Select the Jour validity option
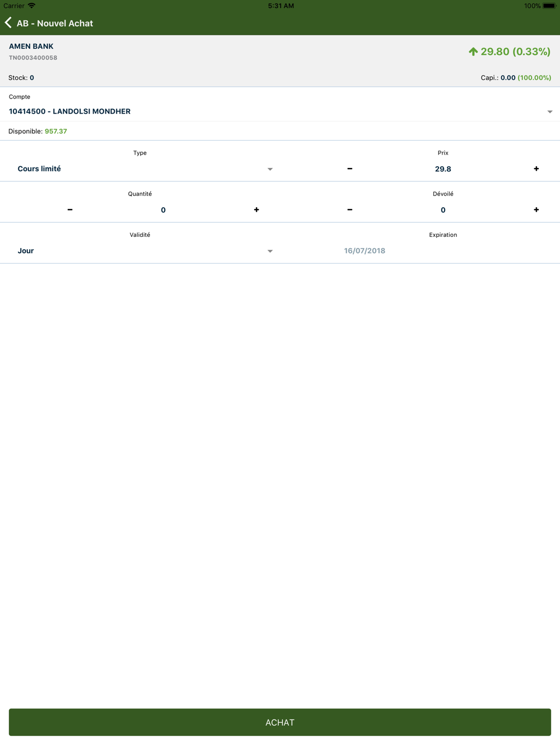 click(x=26, y=251)
